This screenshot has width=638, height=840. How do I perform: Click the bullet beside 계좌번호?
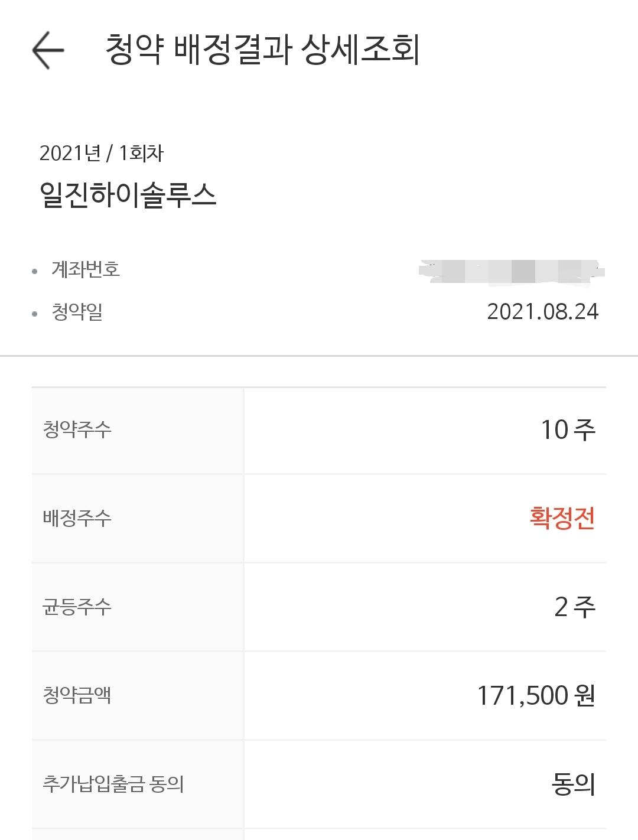click(35, 271)
